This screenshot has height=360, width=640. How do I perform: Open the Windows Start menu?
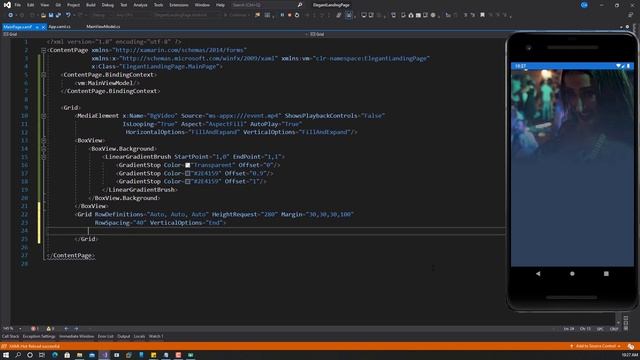pyautogui.click(x=6, y=355)
